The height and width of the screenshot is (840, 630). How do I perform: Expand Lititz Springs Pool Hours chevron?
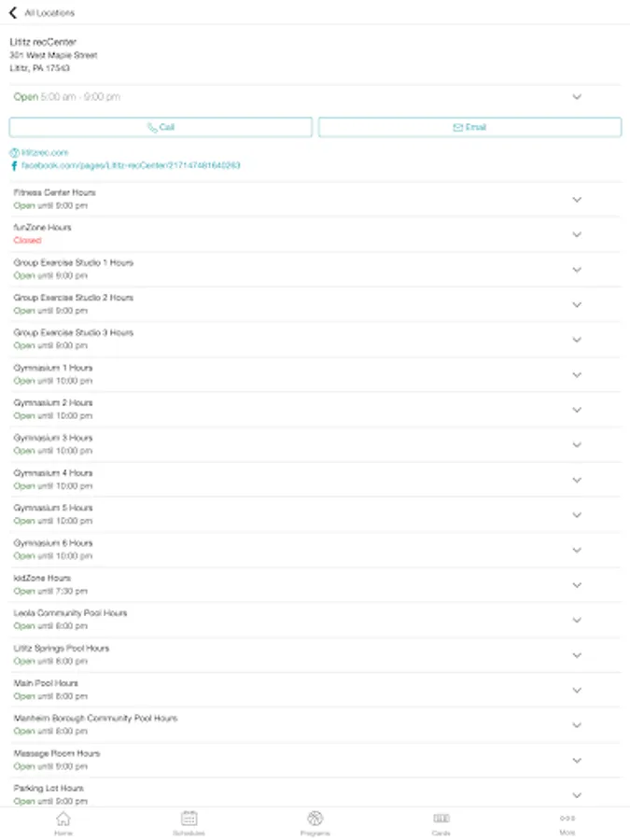[577, 655]
